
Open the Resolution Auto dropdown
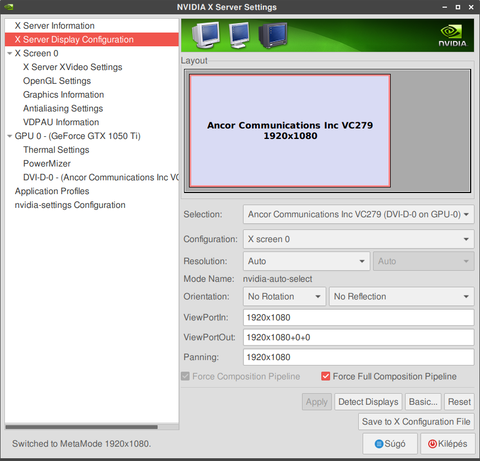point(307,261)
